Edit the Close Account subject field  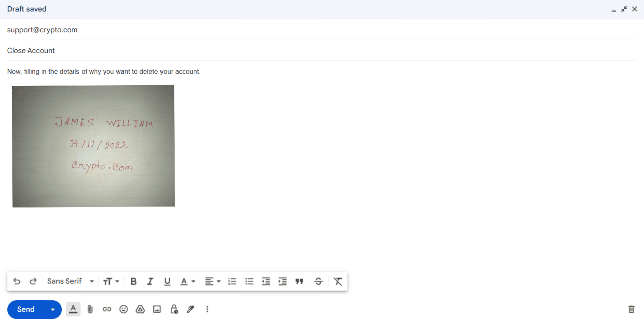322,51
